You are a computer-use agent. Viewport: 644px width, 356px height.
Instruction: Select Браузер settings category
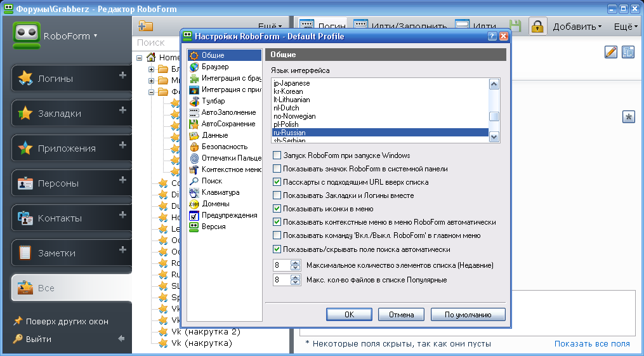click(x=224, y=67)
